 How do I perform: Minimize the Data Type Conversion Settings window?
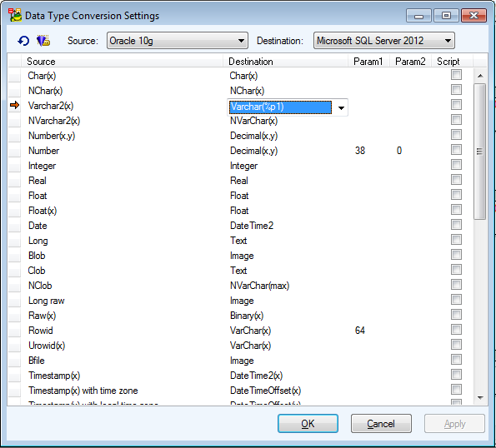[x=418, y=16]
